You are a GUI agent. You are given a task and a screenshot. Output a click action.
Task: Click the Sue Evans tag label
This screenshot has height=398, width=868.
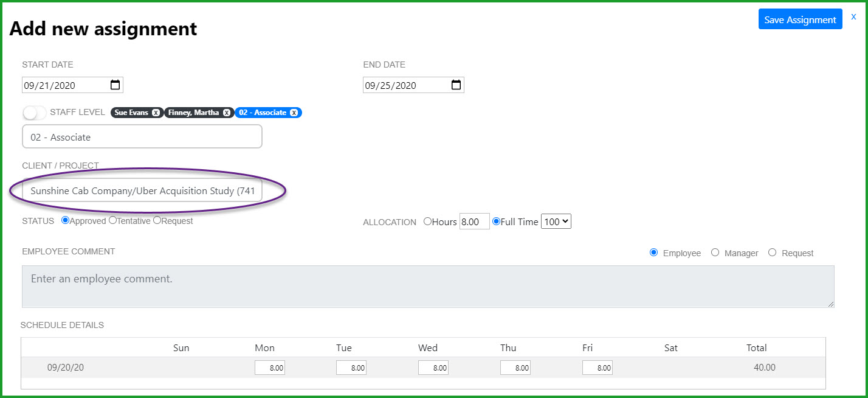tap(131, 113)
